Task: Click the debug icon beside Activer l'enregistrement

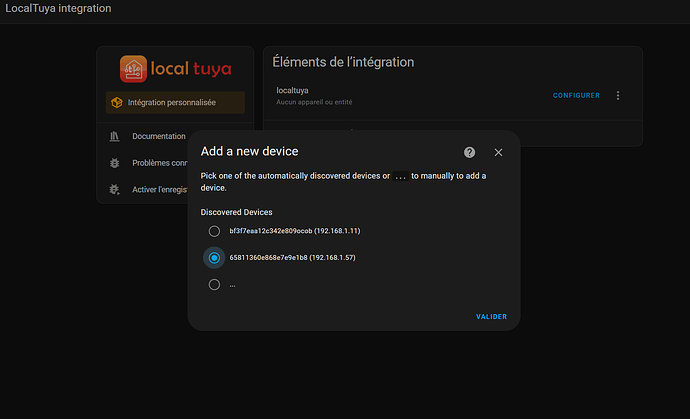Action: (115, 190)
